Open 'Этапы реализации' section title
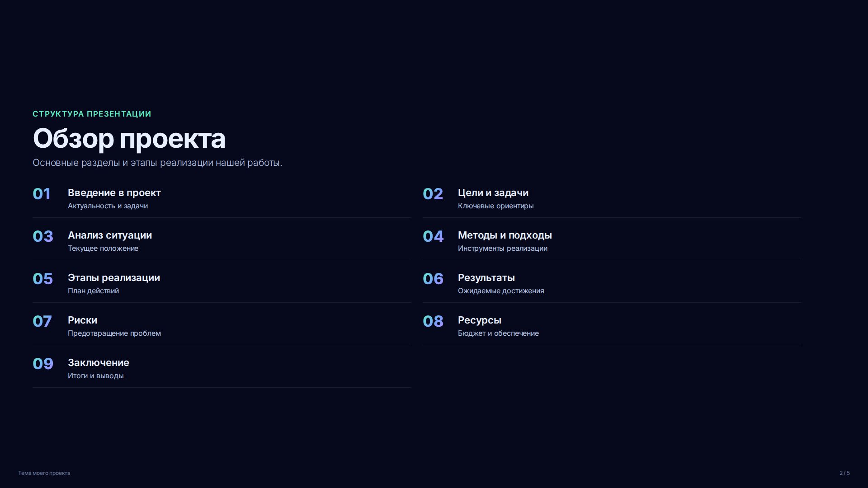This screenshot has height=488, width=868. pyautogui.click(x=114, y=278)
